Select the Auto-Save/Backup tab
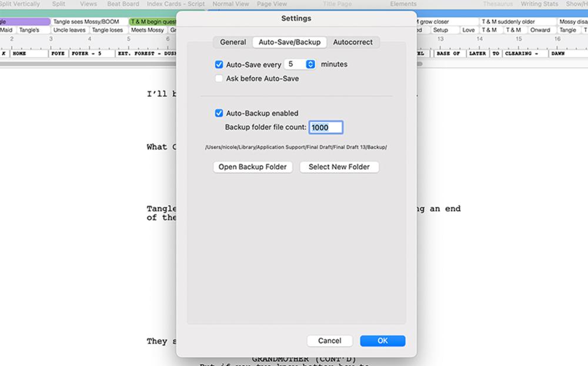 point(289,42)
